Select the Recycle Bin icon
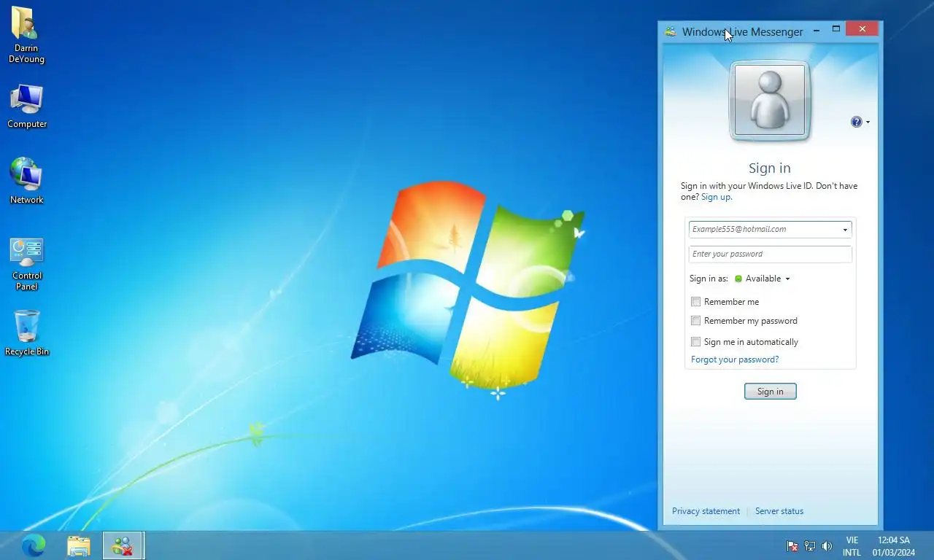 pyautogui.click(x=27, y=333)
